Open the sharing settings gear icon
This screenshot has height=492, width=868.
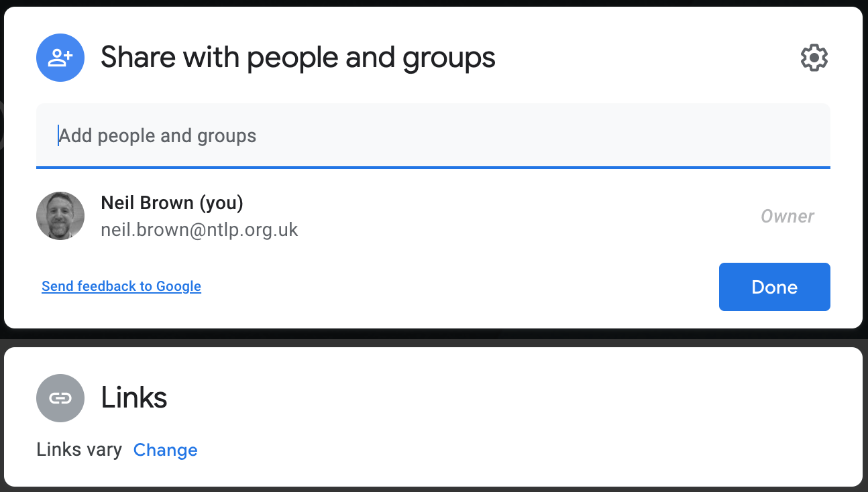(x=814, y=58)
